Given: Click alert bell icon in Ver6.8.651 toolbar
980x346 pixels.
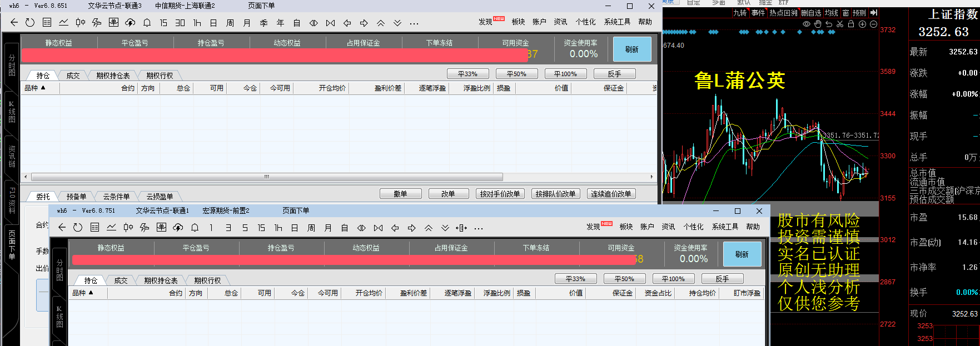Looking at the screenshot, I should (x=147, y=23).
